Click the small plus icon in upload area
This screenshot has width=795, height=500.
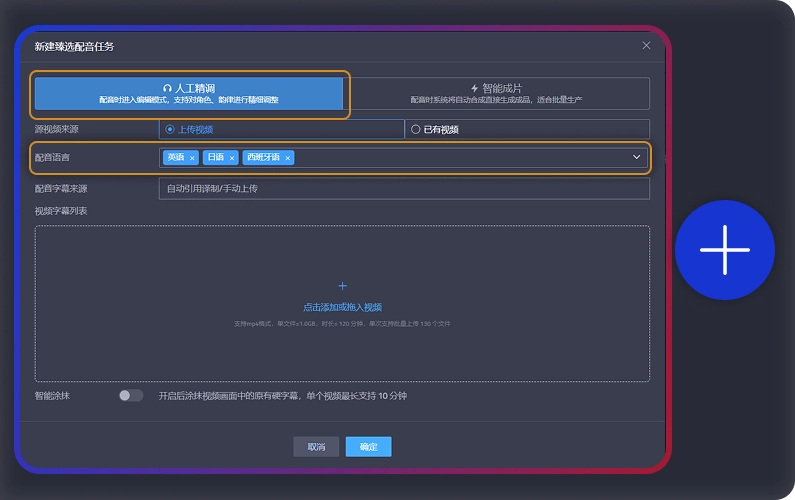pos(342,286)
